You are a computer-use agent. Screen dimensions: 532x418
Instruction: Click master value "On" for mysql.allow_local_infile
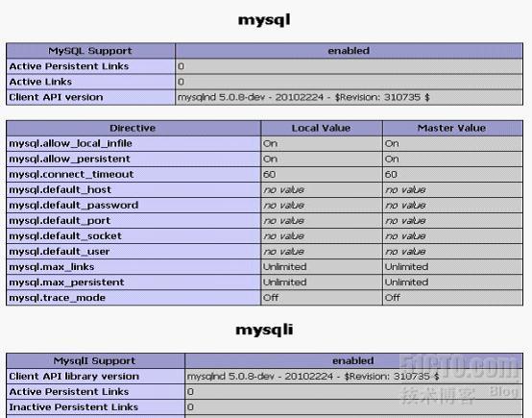(392, 143)
